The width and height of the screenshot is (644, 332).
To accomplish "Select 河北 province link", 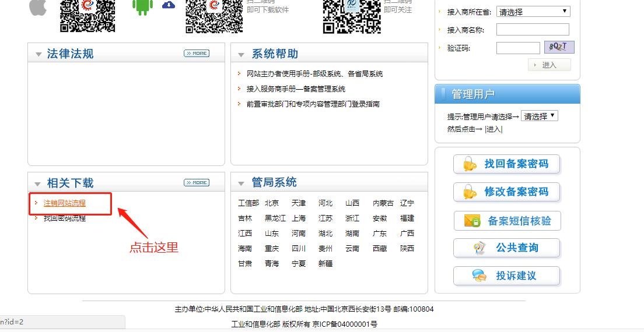I will pyautogui.click(x=325, y=203).
